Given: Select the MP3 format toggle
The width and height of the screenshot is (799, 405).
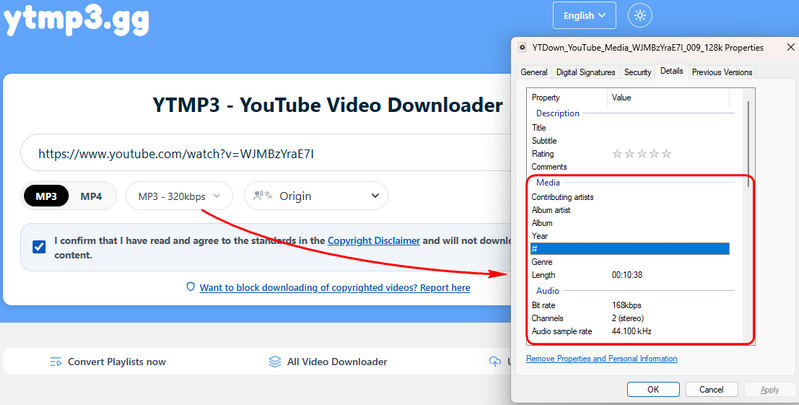Looking at the screenshot, I should [x=46, y=196].
